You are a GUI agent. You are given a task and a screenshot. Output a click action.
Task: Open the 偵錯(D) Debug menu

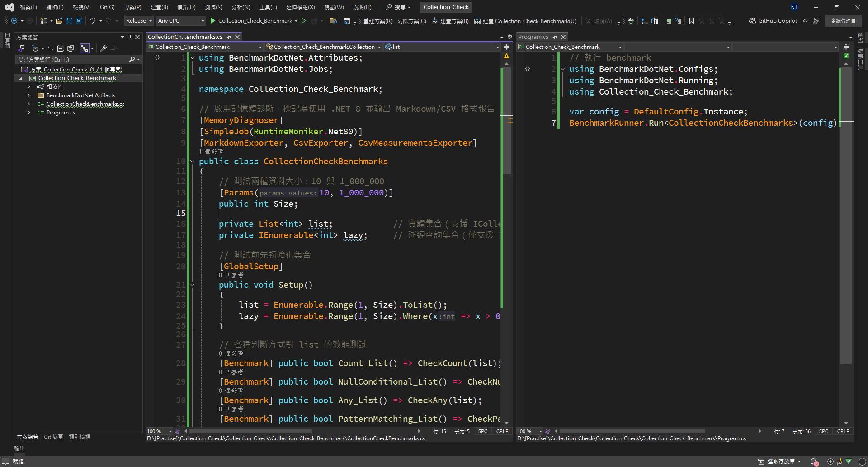186,7
